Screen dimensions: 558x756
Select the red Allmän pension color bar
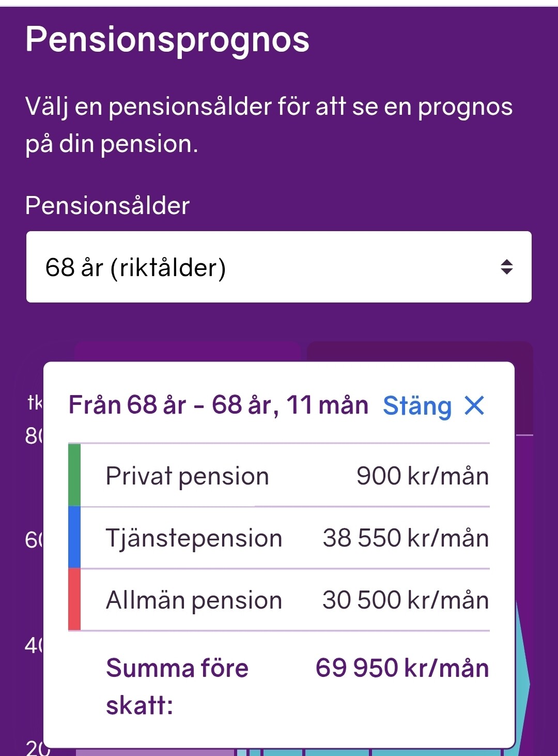(x=74, y=599)
